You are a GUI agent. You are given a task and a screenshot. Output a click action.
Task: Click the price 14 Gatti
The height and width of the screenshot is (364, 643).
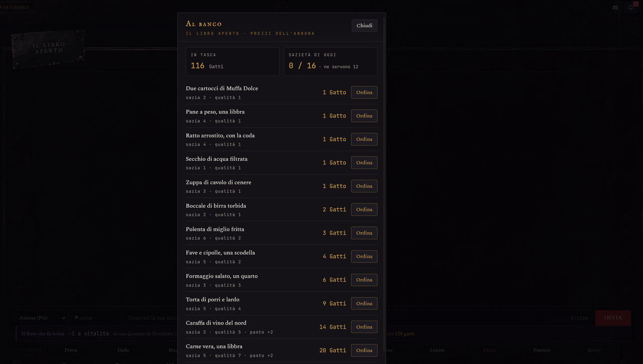[x=333, y=327]
